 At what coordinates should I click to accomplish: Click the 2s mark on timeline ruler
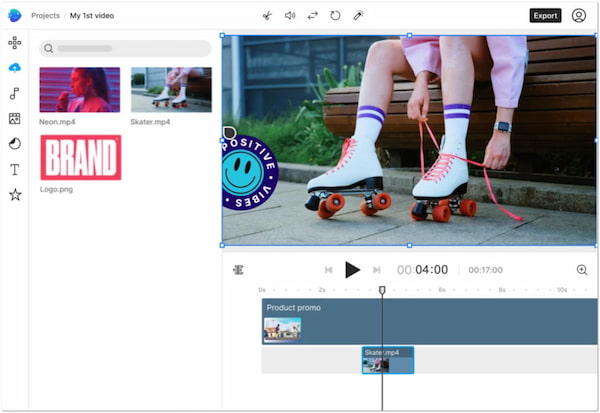click(x=322, y=290)
